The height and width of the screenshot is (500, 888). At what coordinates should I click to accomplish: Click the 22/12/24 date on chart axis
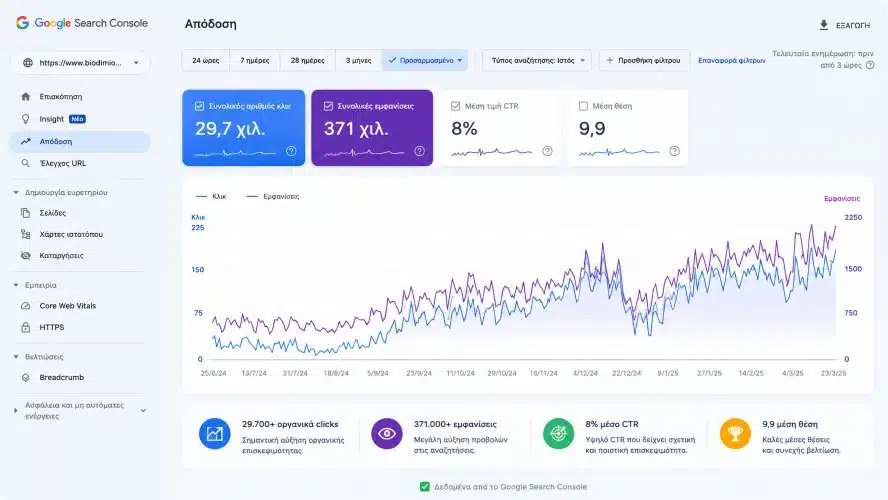pyautogui.click(x=626, y=373)
